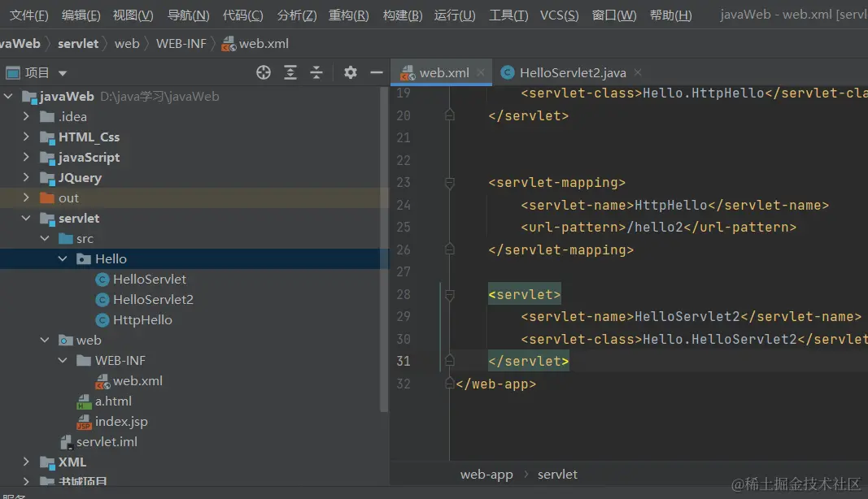
Task: Open the 文件(F) menu
Action: (x=29, y=15)
